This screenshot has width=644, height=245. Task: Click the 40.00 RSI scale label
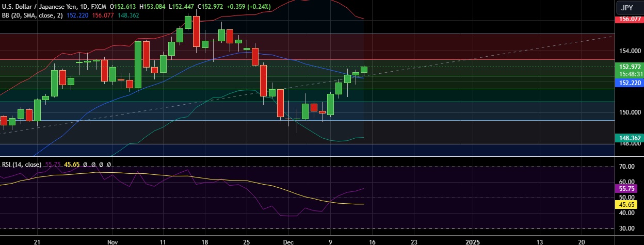[628, 213]
